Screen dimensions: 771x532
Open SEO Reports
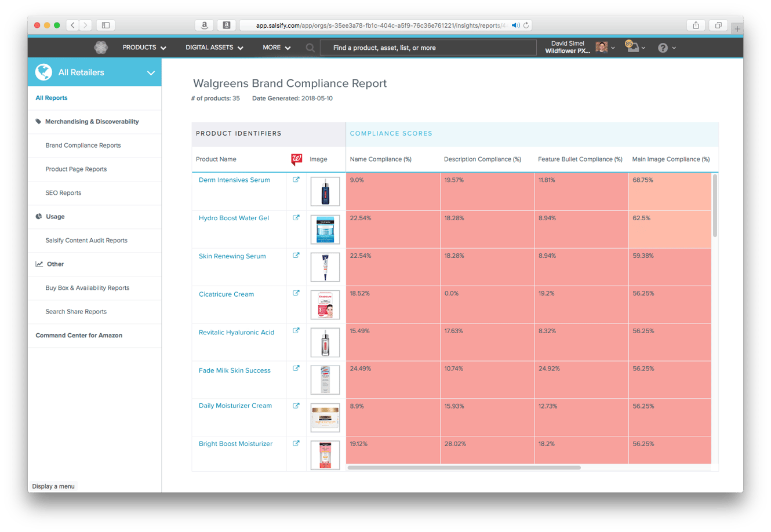click(63, 193)
